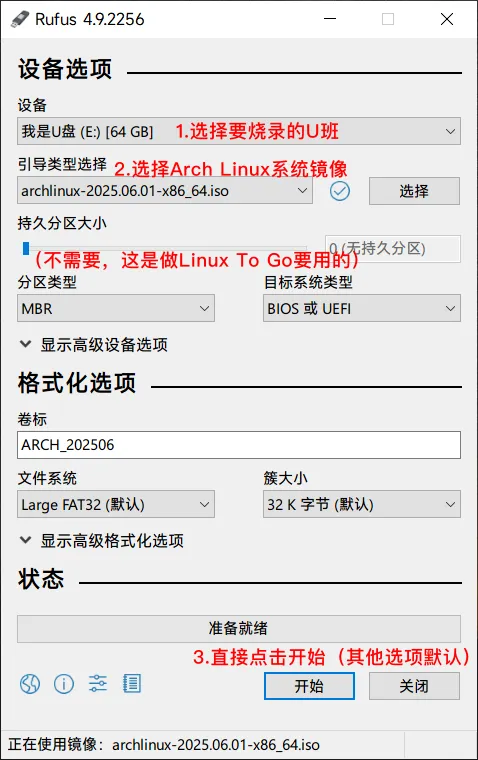Click the 准备就绪 status progress bar
Image resolution: width=478 pixels, height=760 pixels.
tap(239, 629)
